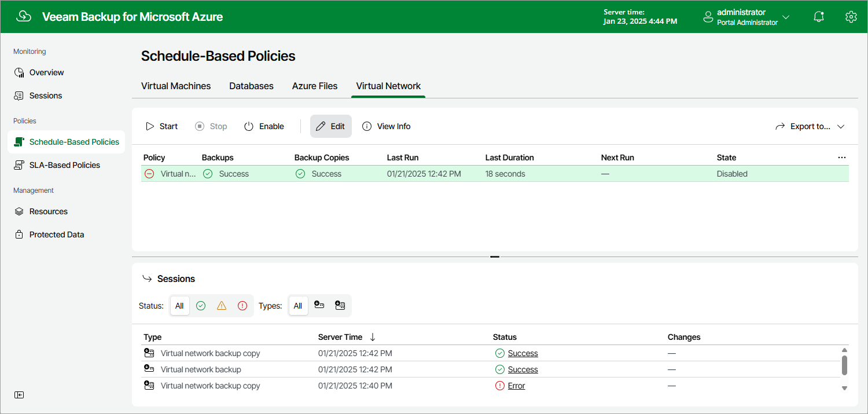The width and height of the screenshot is (868, 414).
Task: Click the disabled Stop button
Action: point(211,126)
